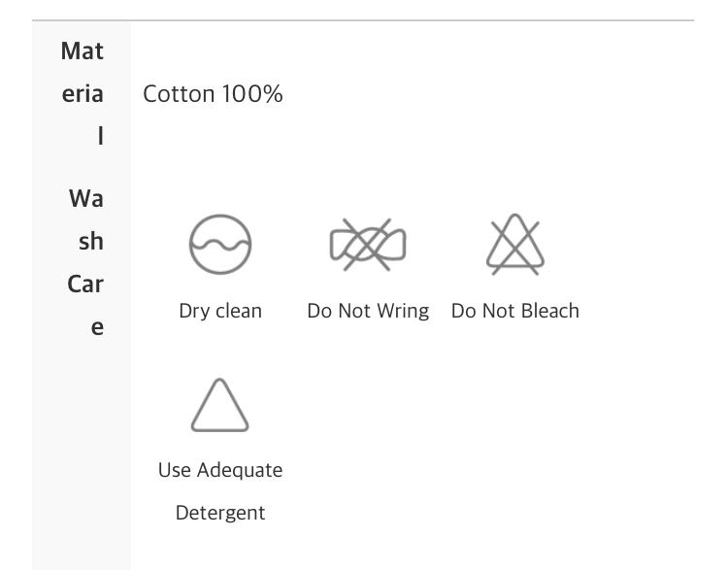This screenshot has height=570, width=728.
Task: Click the Material row header
Action: coord(83,93)
